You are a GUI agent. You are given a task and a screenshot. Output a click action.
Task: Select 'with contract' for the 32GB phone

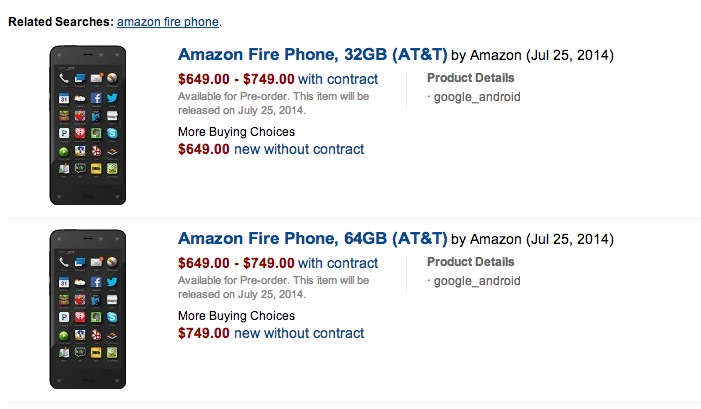point(339,79)
